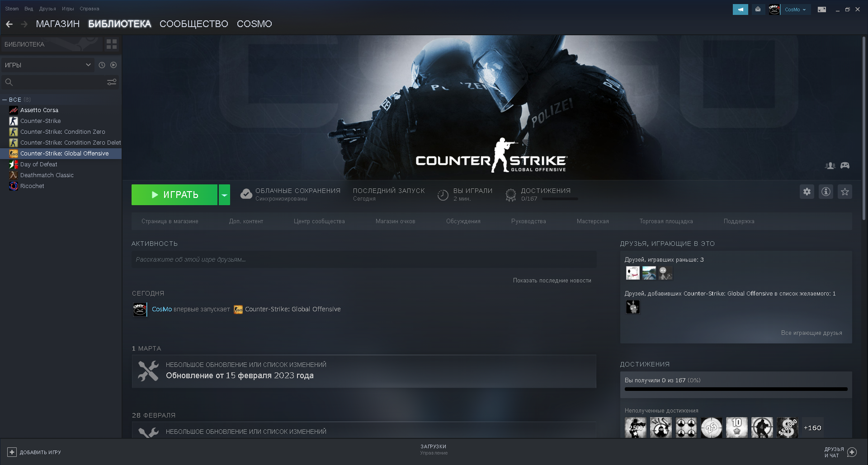Image resolution: width=868 pixels, height=465 pixels.
Task: Add game to favorites star icon
Action: tap(845, 192)
